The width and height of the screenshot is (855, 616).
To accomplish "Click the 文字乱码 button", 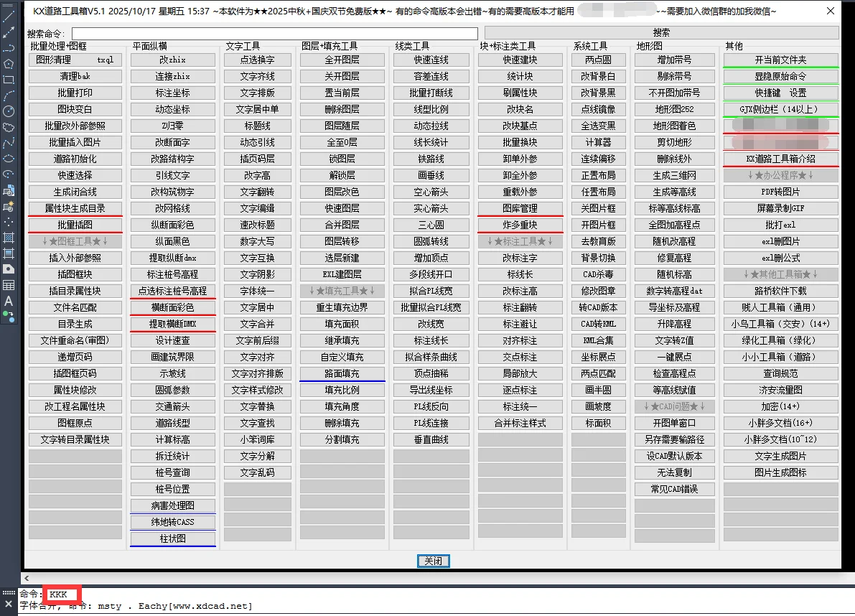I will coord(258,472).
